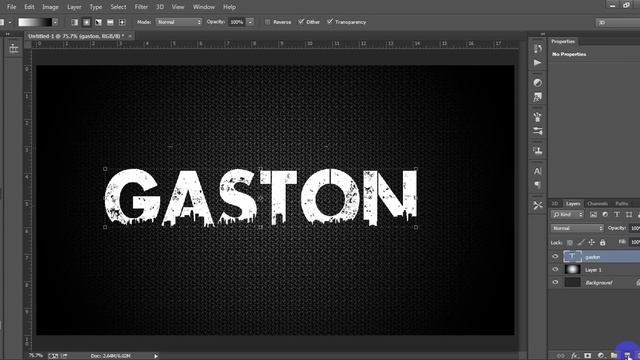Open the Help menu
The width and height of the screenshot is (640, 360).
tap(229, 7)
